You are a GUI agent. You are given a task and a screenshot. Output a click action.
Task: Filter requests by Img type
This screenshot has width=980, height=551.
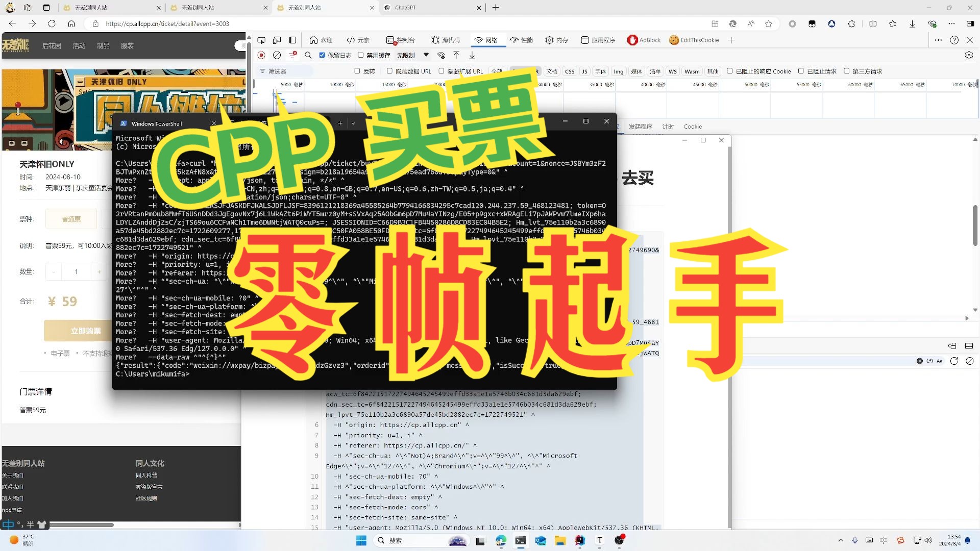pos(618,71)
